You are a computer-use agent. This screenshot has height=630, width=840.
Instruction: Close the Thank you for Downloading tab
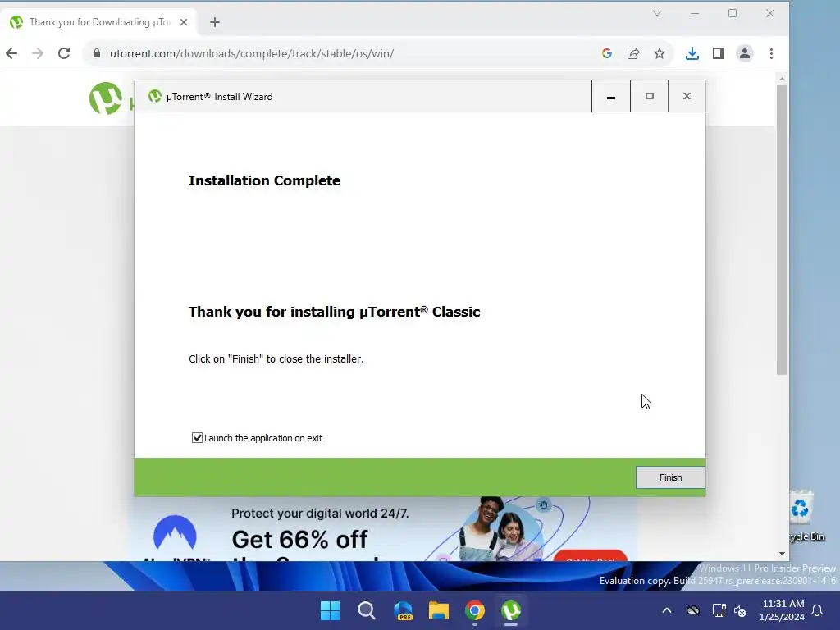[x=184, y=22]
